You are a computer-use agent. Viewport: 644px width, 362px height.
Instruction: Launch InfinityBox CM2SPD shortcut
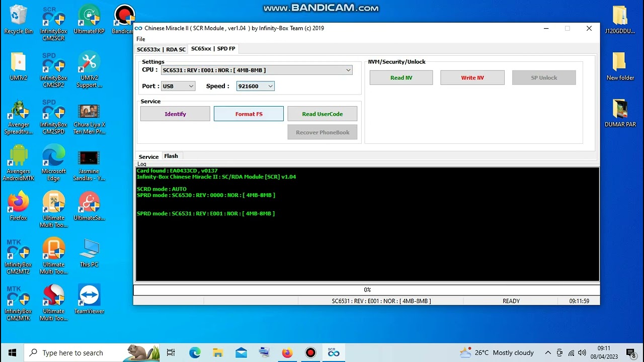point(53,117)
